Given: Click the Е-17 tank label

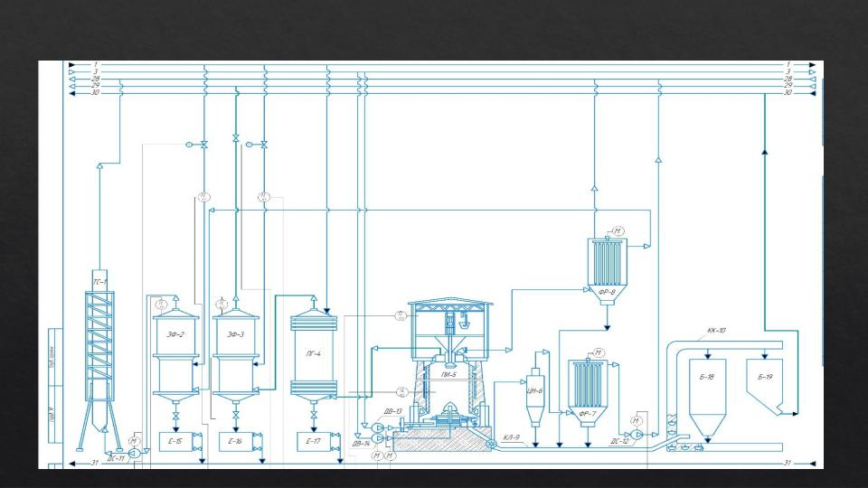Looking at the screenshot, I should (x=313, y=441).
